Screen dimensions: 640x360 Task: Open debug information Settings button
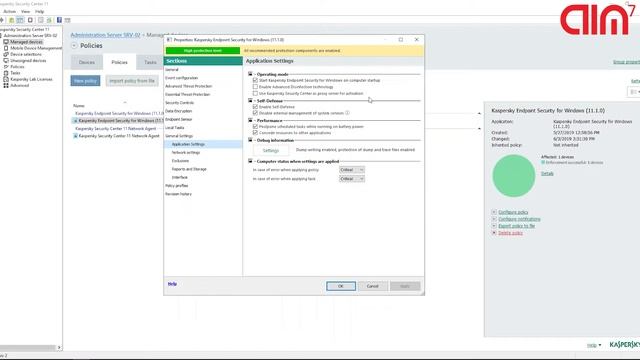pos(271,150)
